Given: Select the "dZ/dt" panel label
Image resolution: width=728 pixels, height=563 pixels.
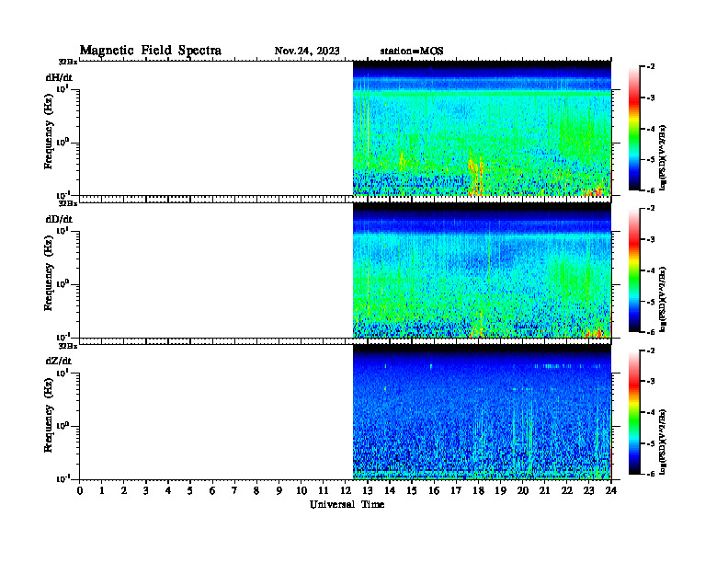Looking at the screenshot, I should click(x=59, y=361).
